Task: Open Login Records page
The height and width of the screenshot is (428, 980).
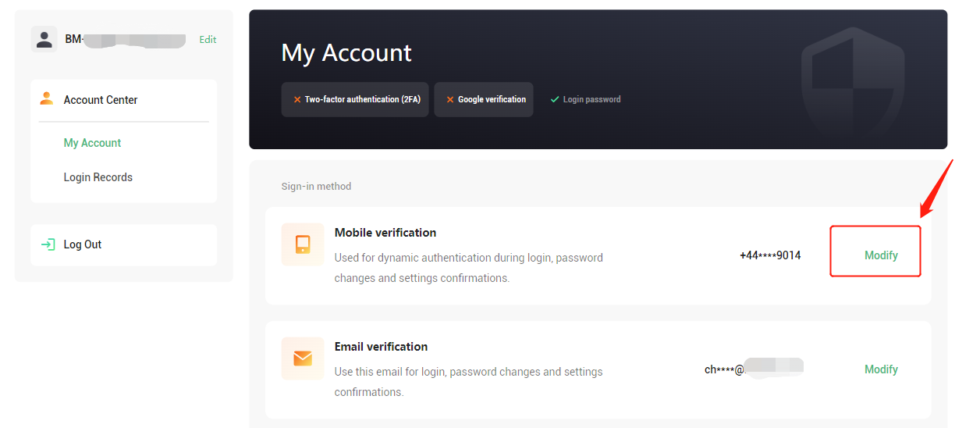Action: click(98, 177)
